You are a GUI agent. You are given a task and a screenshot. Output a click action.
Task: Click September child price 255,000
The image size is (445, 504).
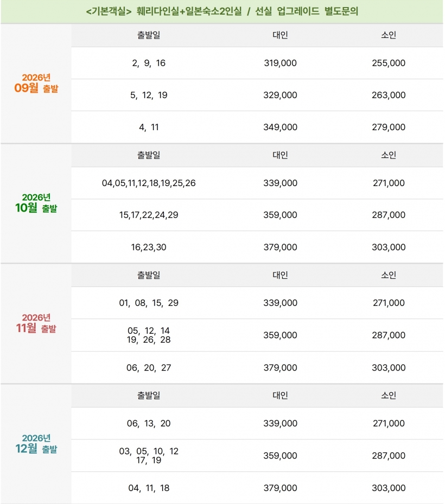pyautogui.click(x=389, y=63)
